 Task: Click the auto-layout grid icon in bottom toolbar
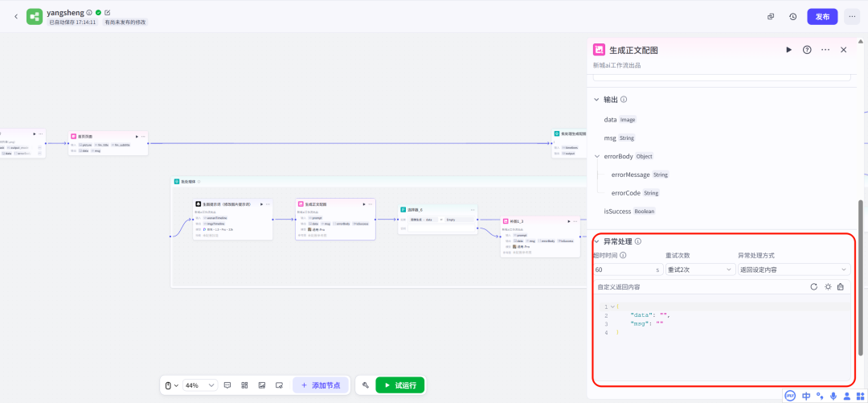[244, 385]
